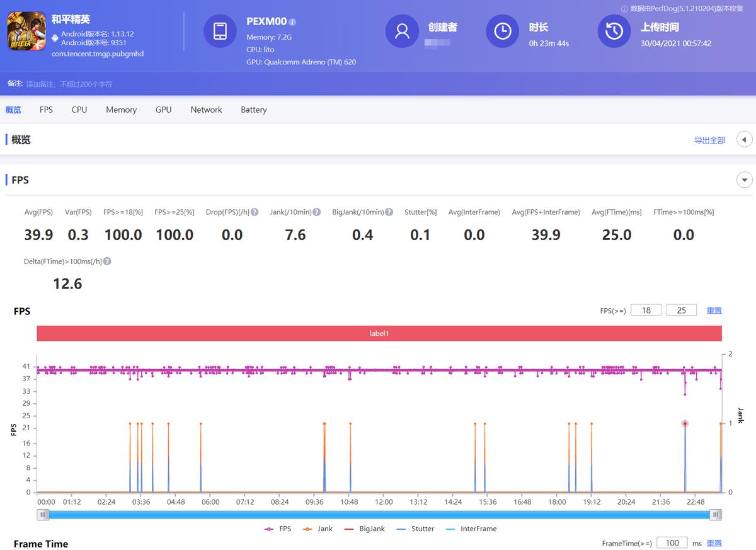Image resolution: width=756 pixels, height=550 pixels.
Task: Click 重置 reset next to FPS thresholds
Action: click(714, 310)
